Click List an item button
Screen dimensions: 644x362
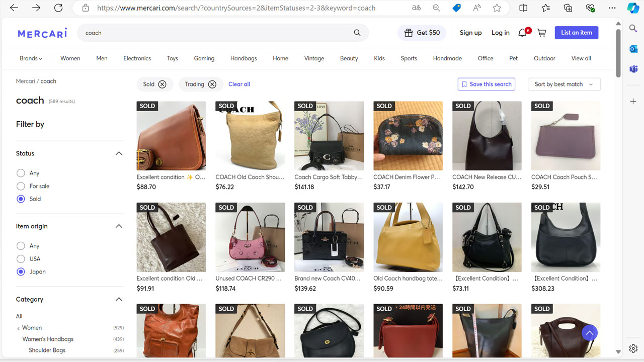pos(577,33)
